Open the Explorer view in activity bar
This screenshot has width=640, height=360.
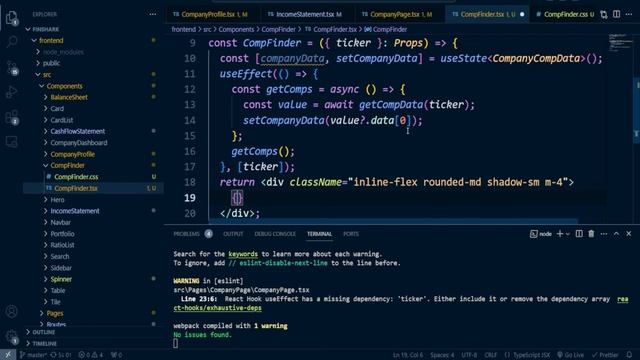tap(12, 18)
